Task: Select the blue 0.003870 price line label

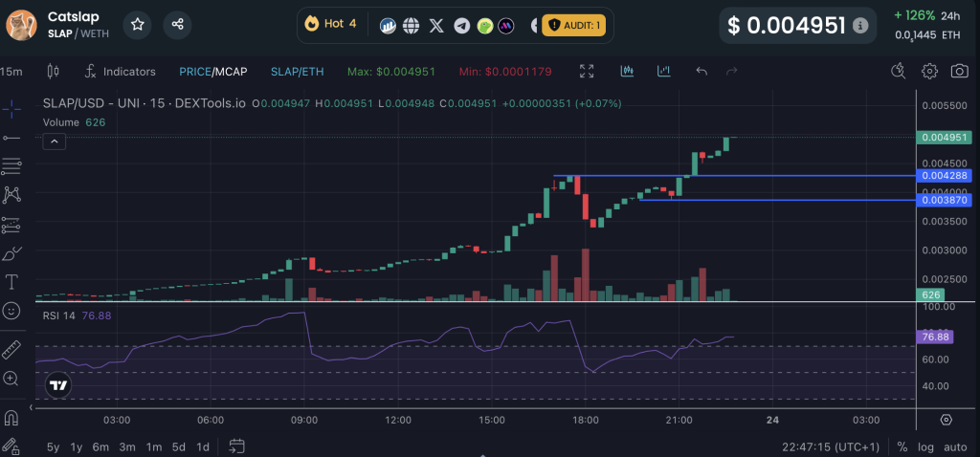Action: tap(944, 201)
